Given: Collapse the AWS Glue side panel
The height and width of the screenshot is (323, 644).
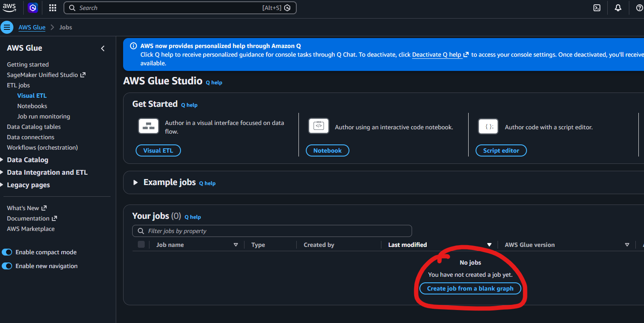Looking at the screenshot, I should click(x=103, y=48).
